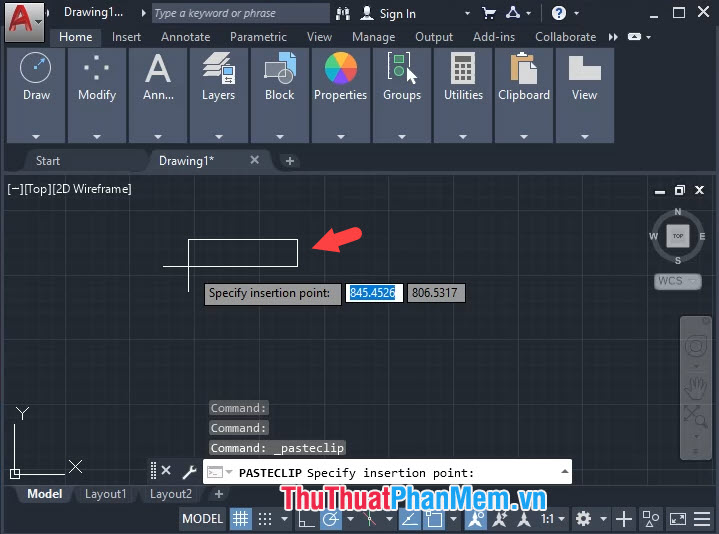
Task: Click the Annotation Monitor plus icon
Action: pyautogui.click(x=624, y=519)
